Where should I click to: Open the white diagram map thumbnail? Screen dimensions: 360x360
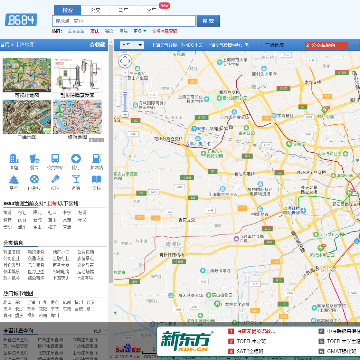pos(77,75)
